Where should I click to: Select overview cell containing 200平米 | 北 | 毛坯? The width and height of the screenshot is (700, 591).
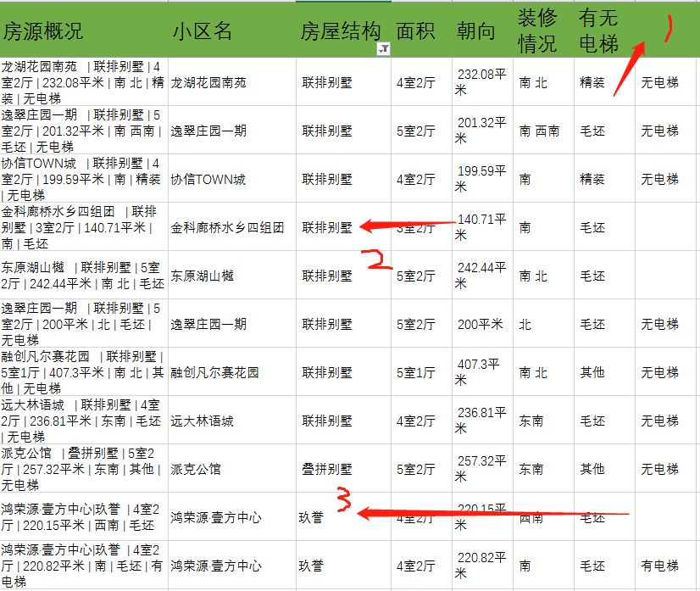point(84,323)
